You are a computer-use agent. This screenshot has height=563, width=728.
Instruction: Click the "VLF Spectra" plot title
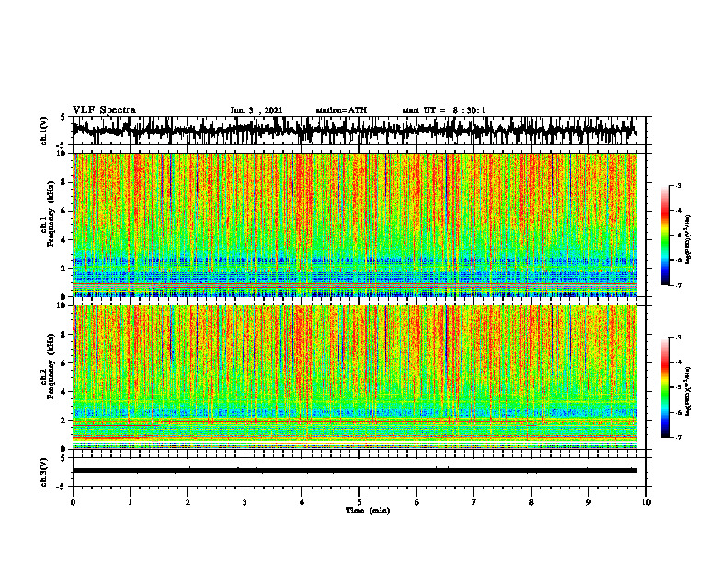(104, 109)
